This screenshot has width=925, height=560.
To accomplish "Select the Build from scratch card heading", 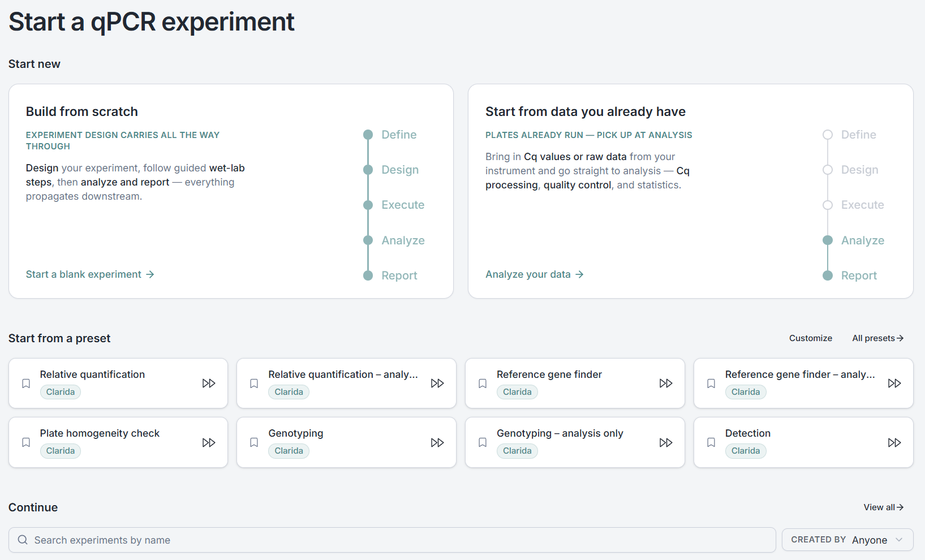I will point(82,111).
